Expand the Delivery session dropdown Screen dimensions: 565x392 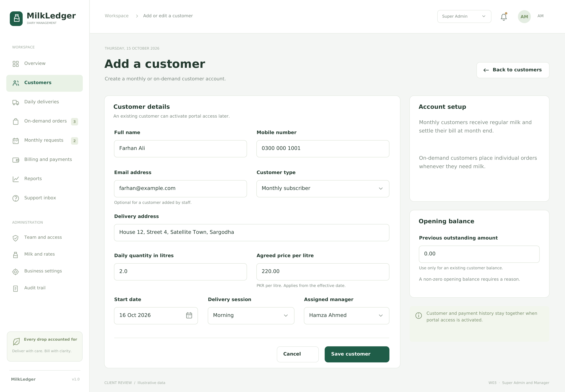point(251,316)
